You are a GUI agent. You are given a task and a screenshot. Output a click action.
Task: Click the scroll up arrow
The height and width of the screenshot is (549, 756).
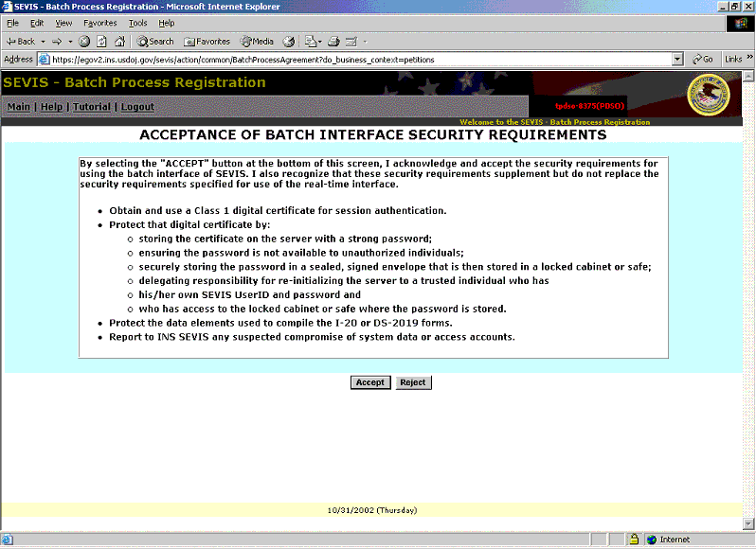pyautogui.click(x=748, y=76)
